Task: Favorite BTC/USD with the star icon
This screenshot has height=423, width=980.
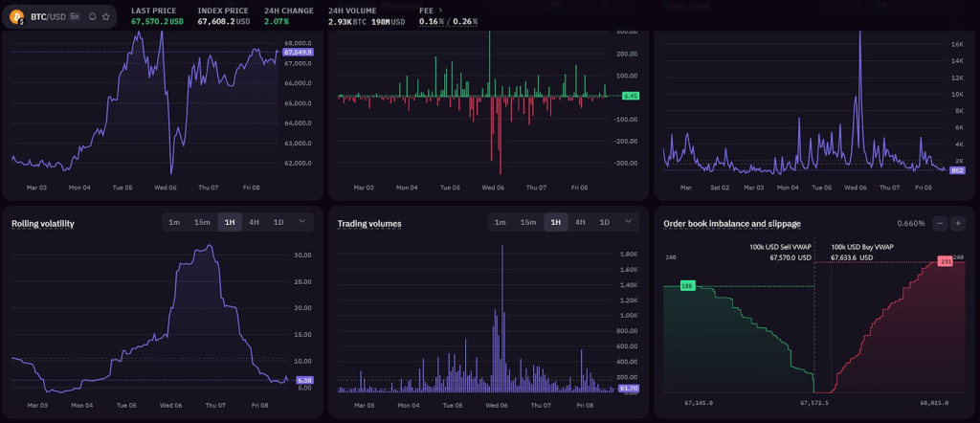Action: coord(105,16)
